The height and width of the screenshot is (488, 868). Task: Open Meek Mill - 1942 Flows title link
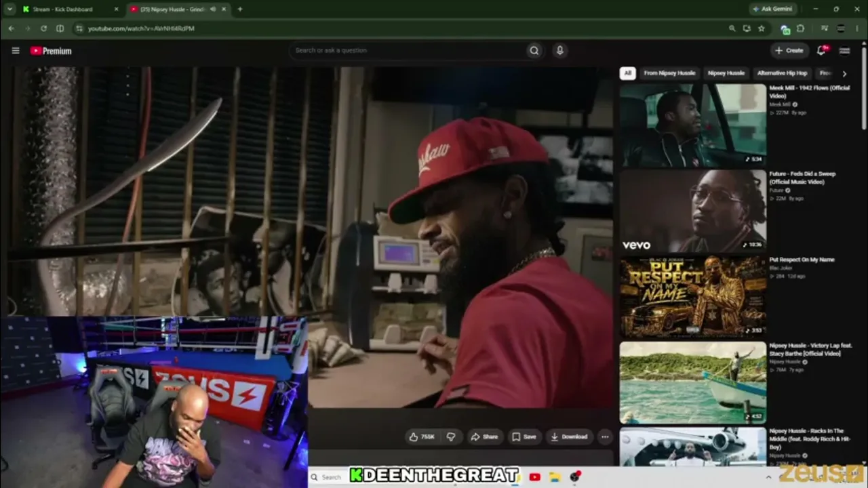(x=809, y=92)
